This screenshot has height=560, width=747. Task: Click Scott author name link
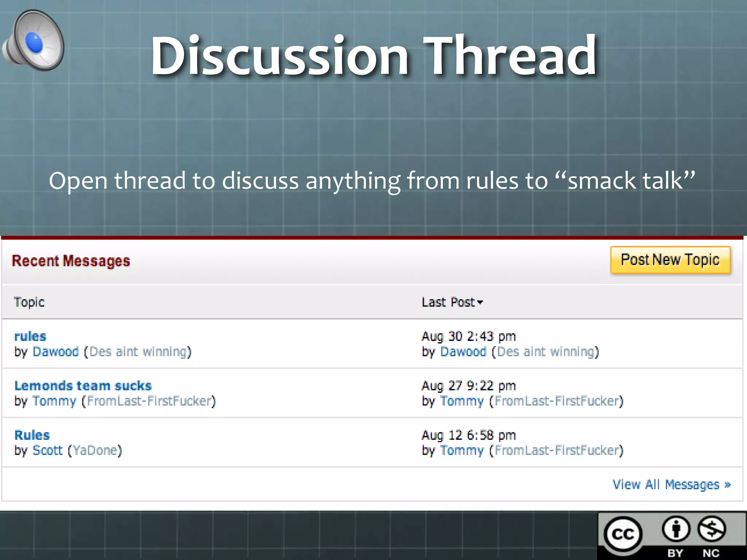[x=47, y=451]
